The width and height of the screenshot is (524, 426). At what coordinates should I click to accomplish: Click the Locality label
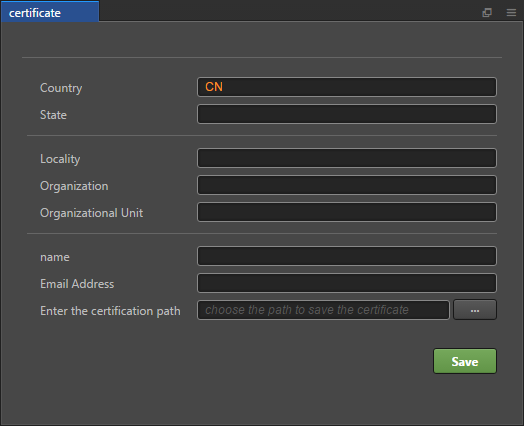(60, 159)
